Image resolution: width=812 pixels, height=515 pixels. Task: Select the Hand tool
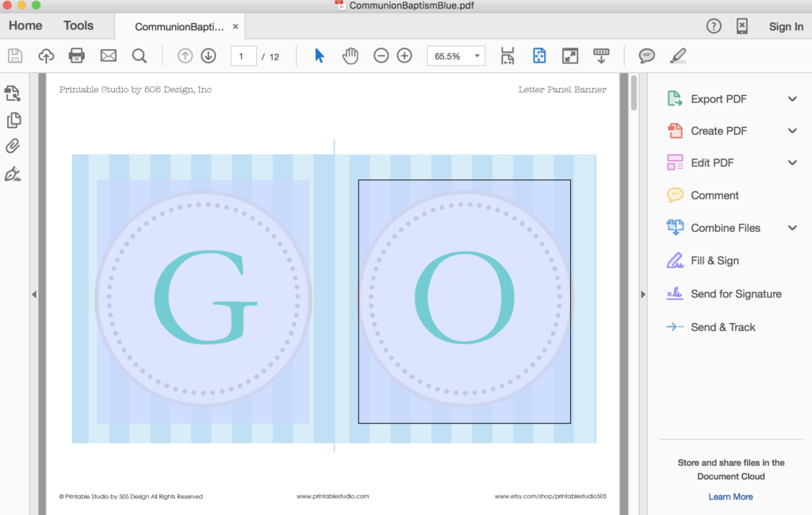coord(350,56)
